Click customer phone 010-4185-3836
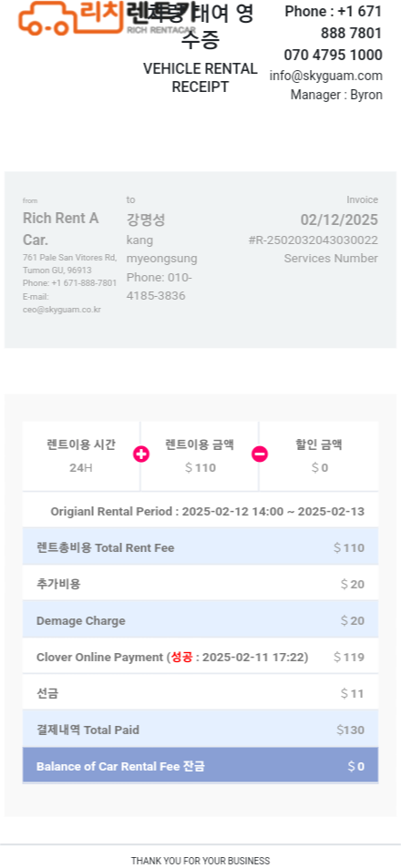Viewport: 401px width, 868px height. [x=159, y=287]
